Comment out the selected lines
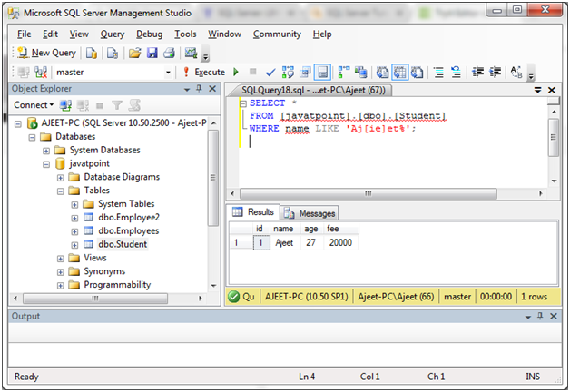Image resolution: width=570 pixels, height=392 pixels. [x=438, y=73]
